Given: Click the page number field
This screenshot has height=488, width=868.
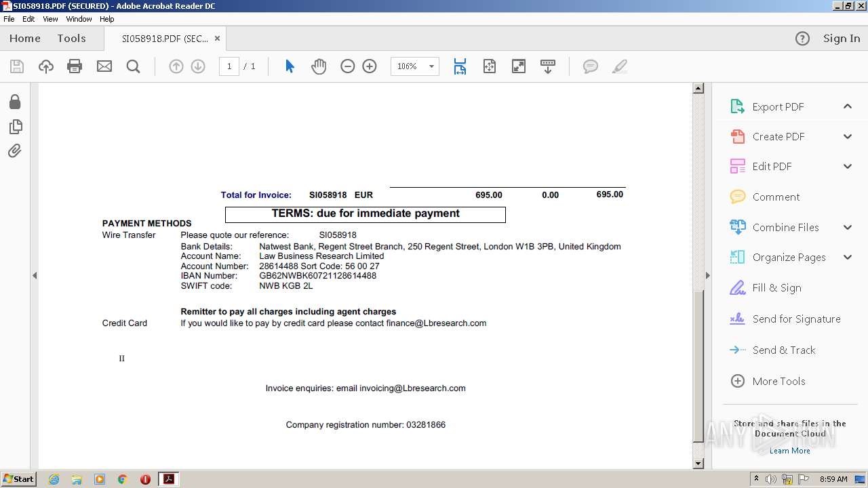Looking at the screenshot, I should pos(229,66).
